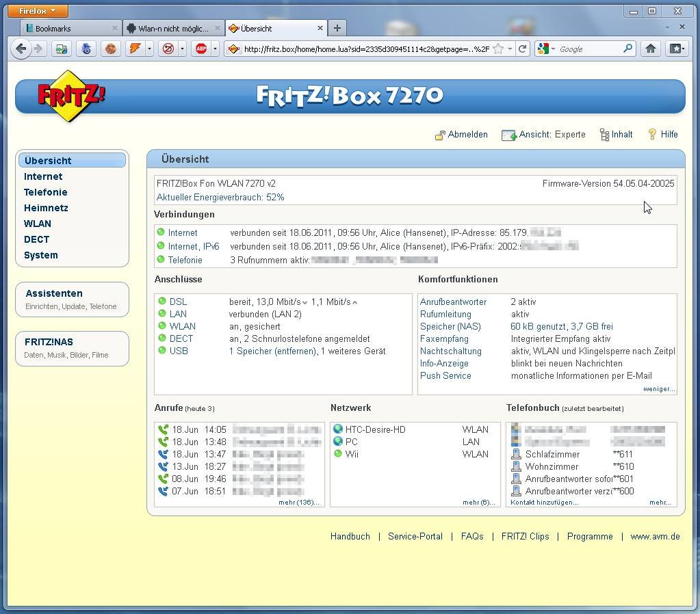Open the Firefox menu dropdown

point(38,11)
